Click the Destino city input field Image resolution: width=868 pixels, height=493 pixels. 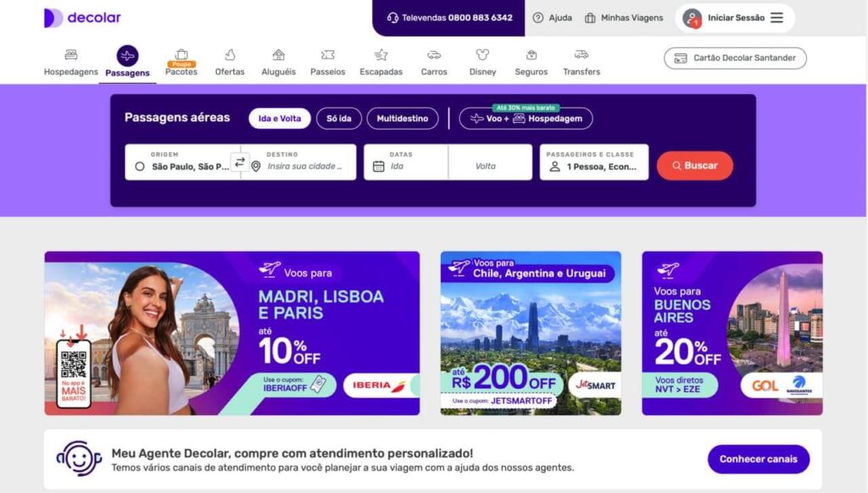coord(303,162)
